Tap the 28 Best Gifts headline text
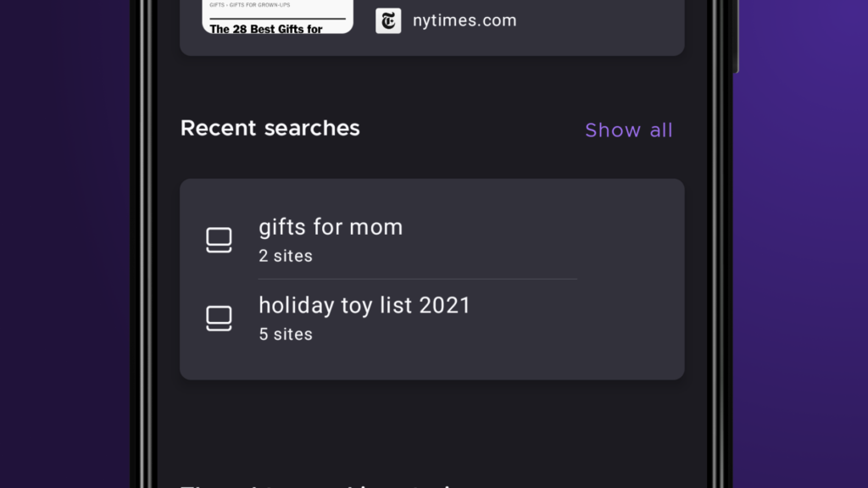Image resolution: width=868 pixels, height=488 pixels. coord(265,29)
